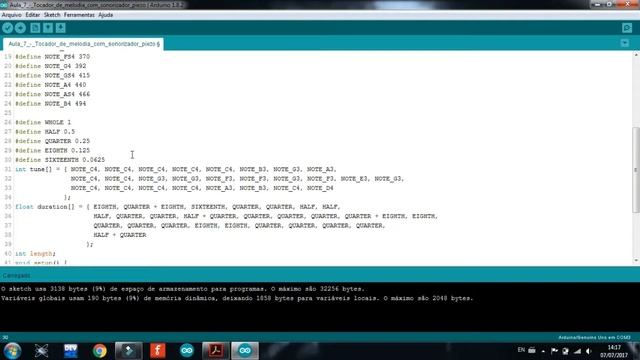Click the editor vertical scrollbar thumb
The width and height of the screenshot is (640, 360).
click(636, 170)
